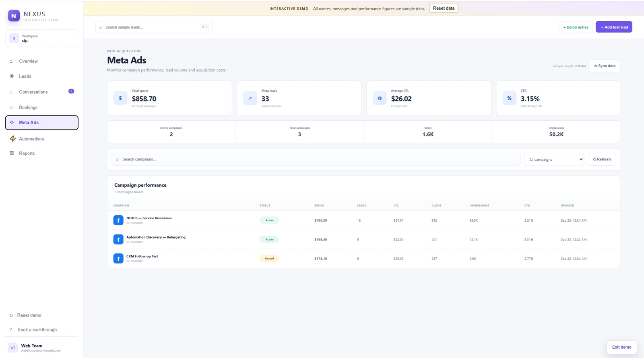Click the Search campaigns field
Viewport: 644px width, 358px height.
coord(316,159)
